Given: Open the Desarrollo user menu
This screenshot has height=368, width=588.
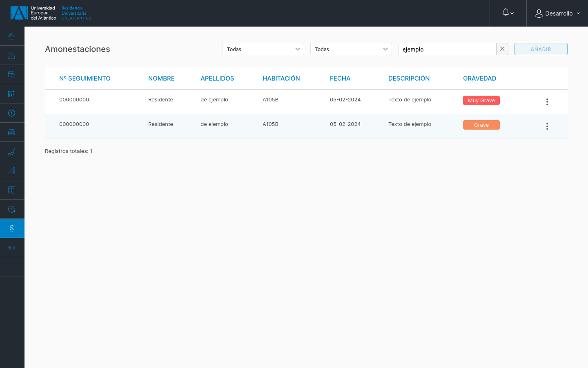Looking at the screenshot, I should [557, 13].
